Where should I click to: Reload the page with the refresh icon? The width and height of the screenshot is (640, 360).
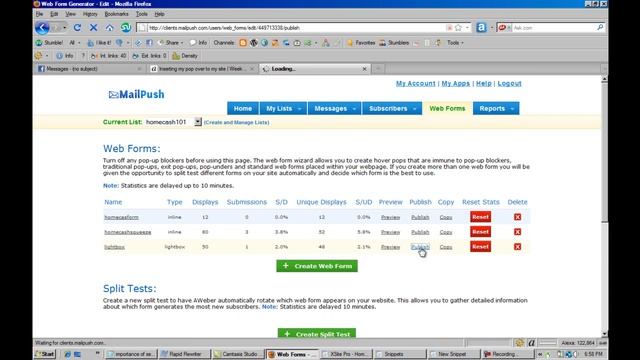[77, 28]
